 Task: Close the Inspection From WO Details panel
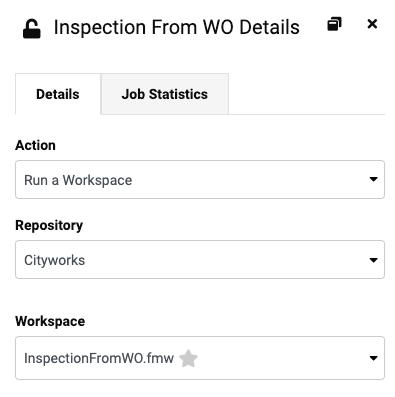coord(372,24)
